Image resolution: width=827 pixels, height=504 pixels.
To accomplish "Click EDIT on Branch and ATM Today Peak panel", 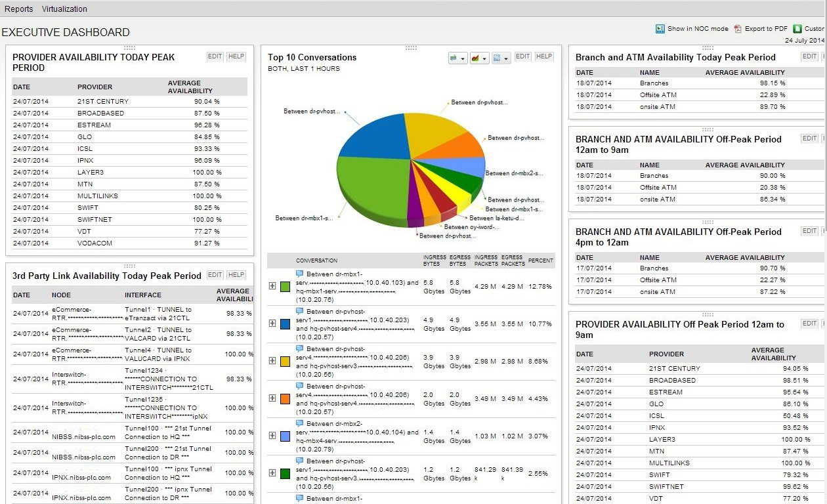I will click(x=810, y=56).
